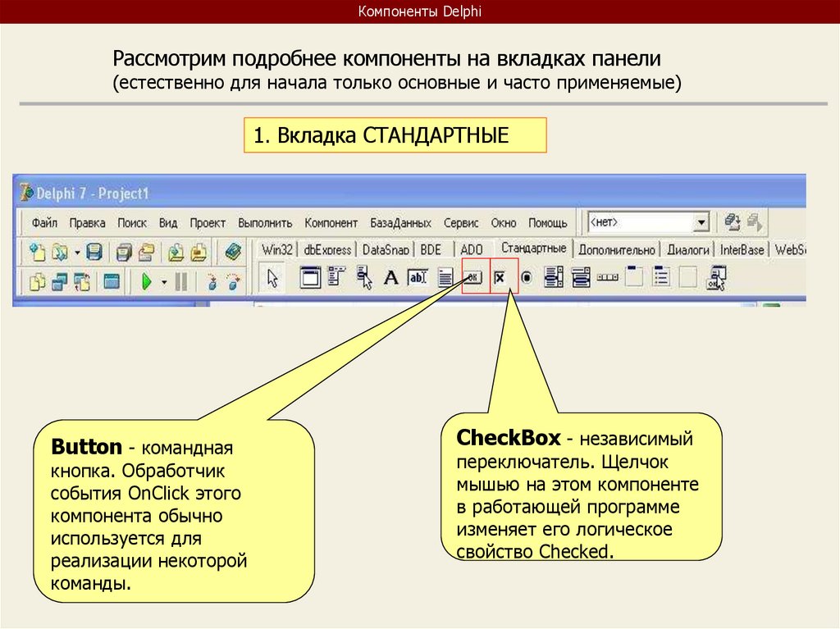Click the Step Over debug icon

coord(233,281)
